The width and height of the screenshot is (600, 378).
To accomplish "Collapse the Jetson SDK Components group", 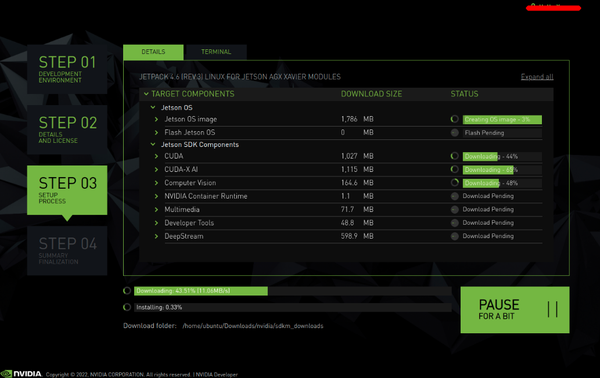I will (153, 144).
